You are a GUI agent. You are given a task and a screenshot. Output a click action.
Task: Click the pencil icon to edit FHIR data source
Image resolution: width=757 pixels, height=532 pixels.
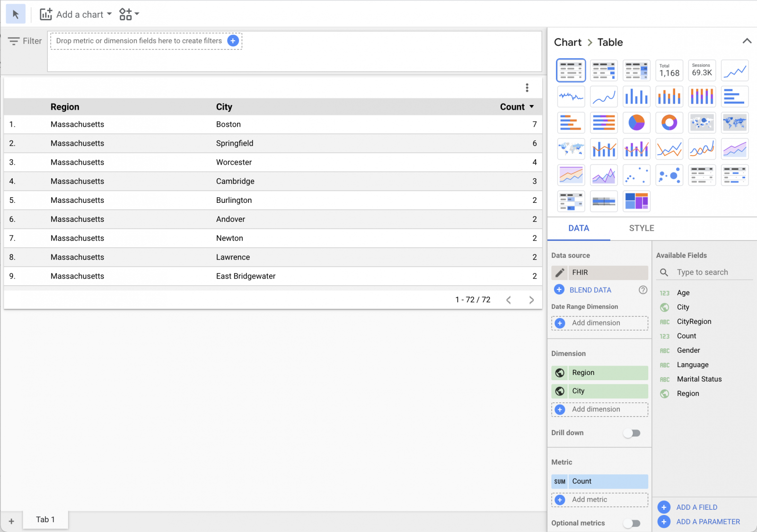pos(560,273)
